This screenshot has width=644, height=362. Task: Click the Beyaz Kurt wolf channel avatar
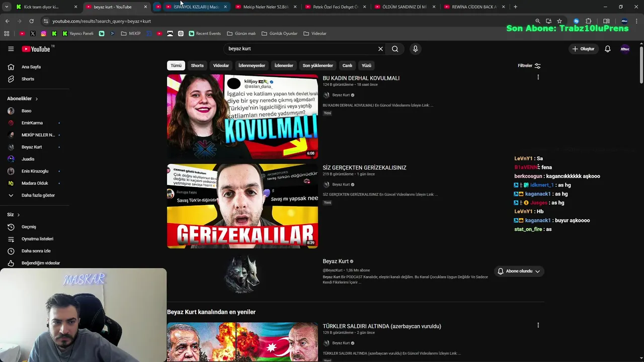tap(242, 274)
